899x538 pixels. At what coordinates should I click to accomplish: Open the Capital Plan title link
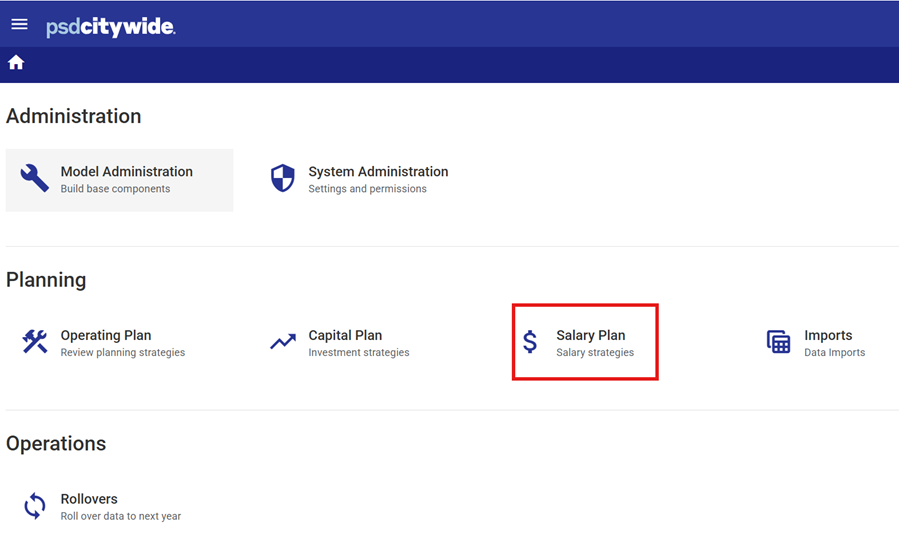(345, 335)
